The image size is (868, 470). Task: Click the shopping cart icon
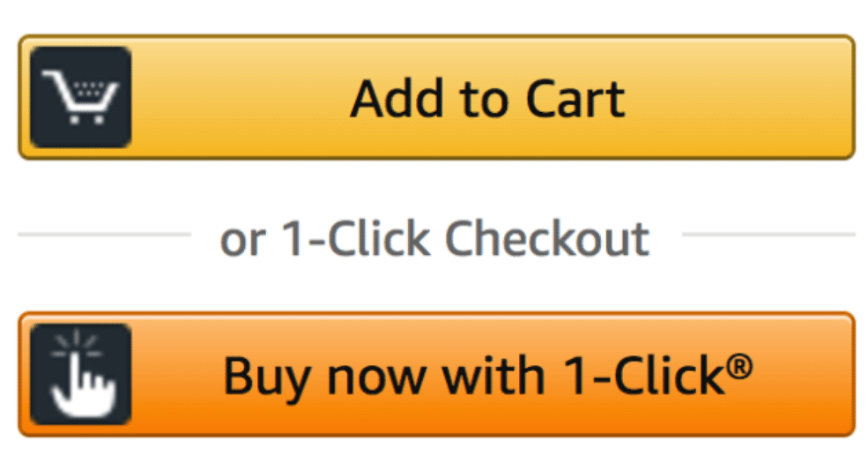click(x=81, y=97)
